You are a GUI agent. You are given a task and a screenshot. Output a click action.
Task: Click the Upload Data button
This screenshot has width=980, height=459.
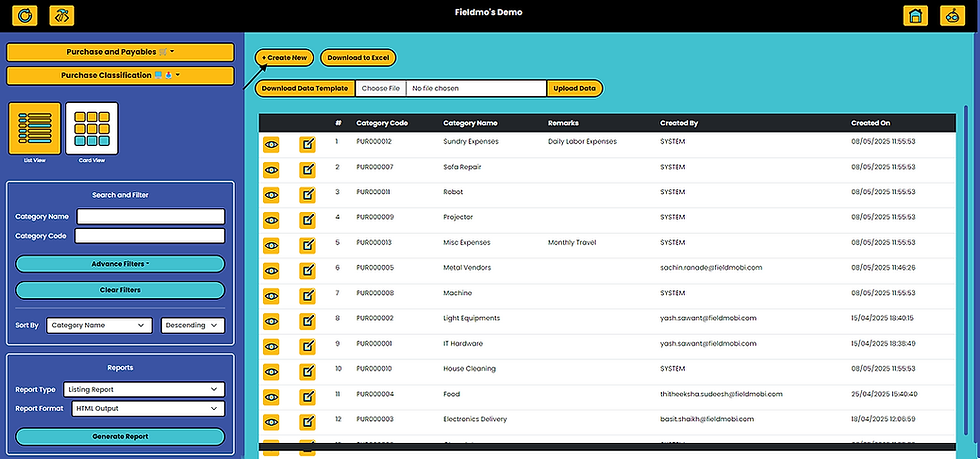click(x=574, y=88)
